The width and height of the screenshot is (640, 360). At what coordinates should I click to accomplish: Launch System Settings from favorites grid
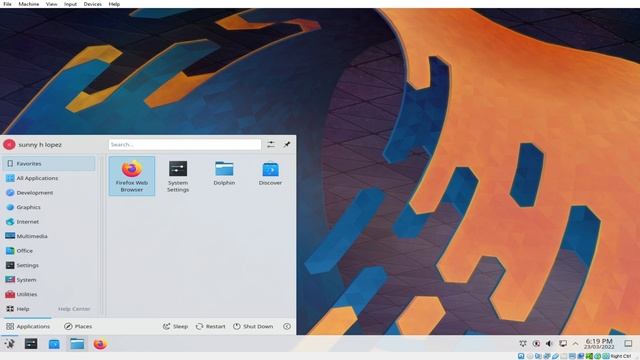[x=178, y=176]
